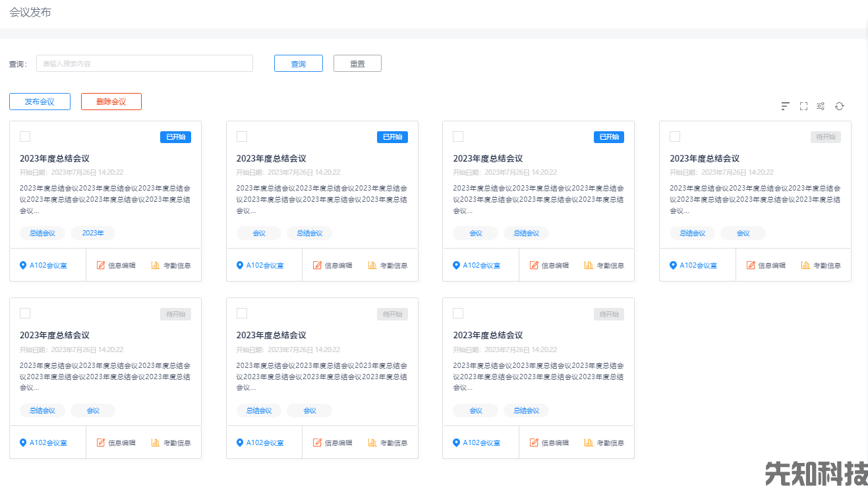868x486 pixels.
Task: Click the 总结会议 tag beside the 2023年 tag
Action: pos(42,233)
